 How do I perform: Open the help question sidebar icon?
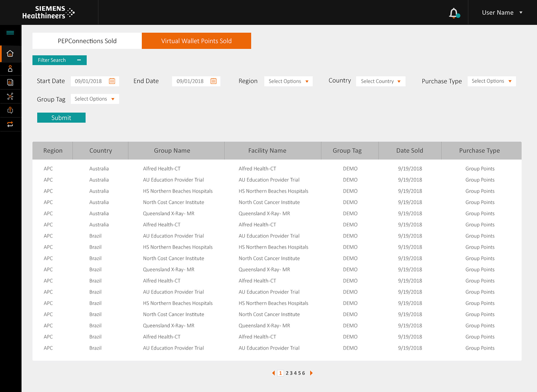pos(10,110)
